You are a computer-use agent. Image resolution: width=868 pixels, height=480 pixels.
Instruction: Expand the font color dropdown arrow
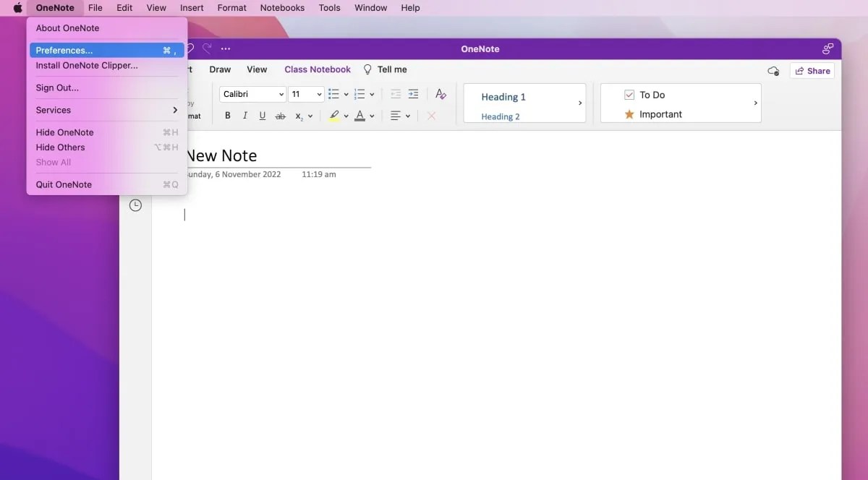[370, 115]
